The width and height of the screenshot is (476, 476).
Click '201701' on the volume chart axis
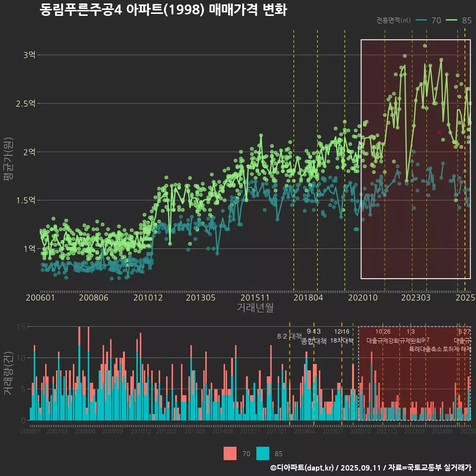tap(277, 431)
